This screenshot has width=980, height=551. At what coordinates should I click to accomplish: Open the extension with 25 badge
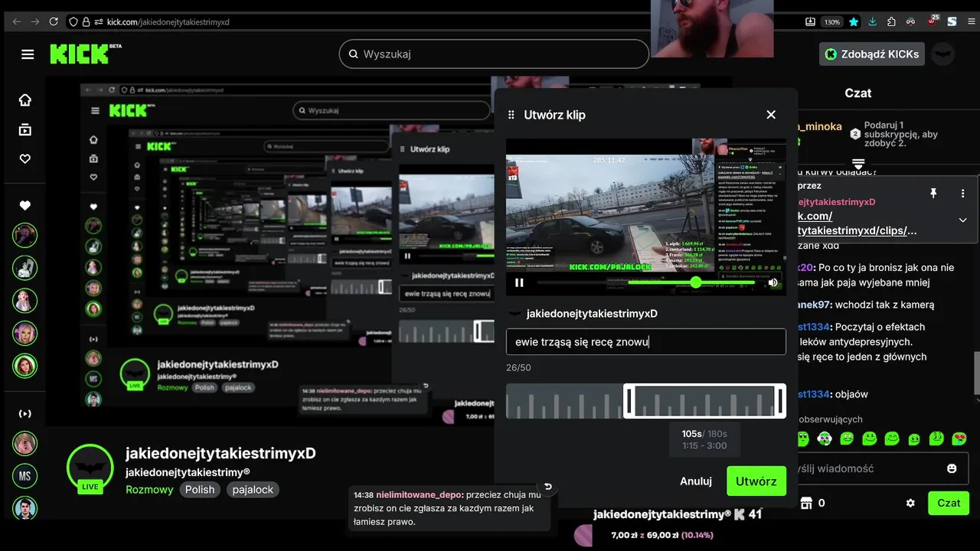(x=933, y=21)
